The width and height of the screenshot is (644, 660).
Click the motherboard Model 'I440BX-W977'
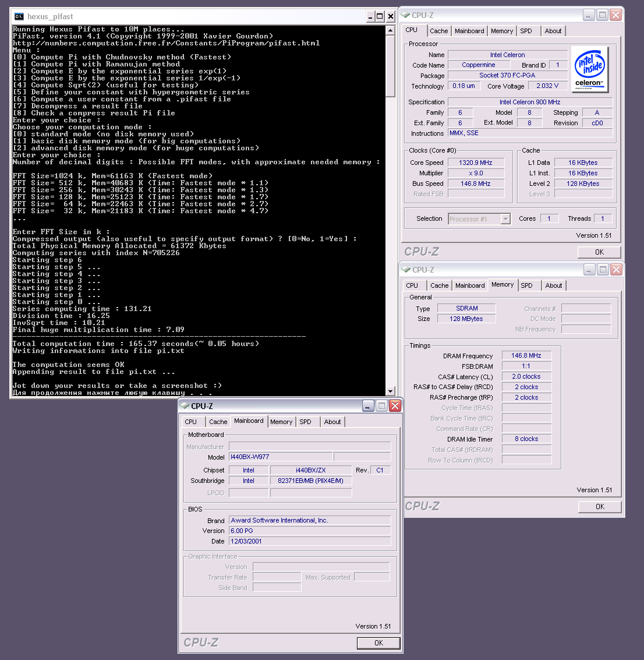[281, 457]
